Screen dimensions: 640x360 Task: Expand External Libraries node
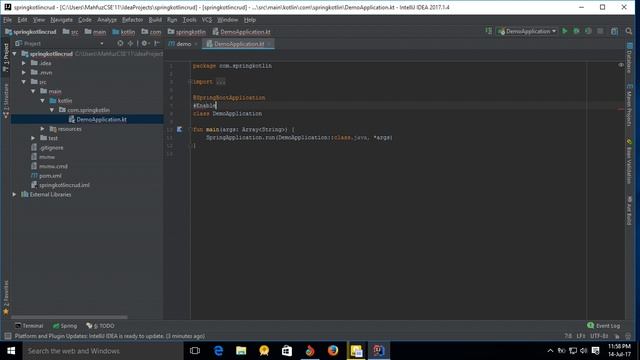tap(14, 194)
